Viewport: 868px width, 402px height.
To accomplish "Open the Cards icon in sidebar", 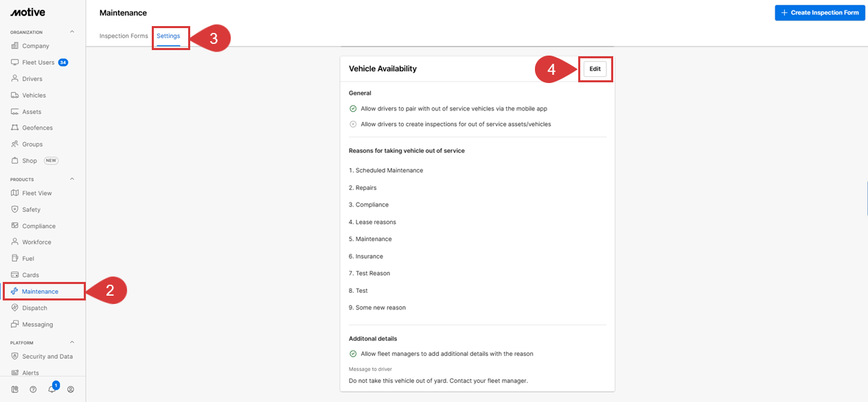I will (x=15, y=275).
